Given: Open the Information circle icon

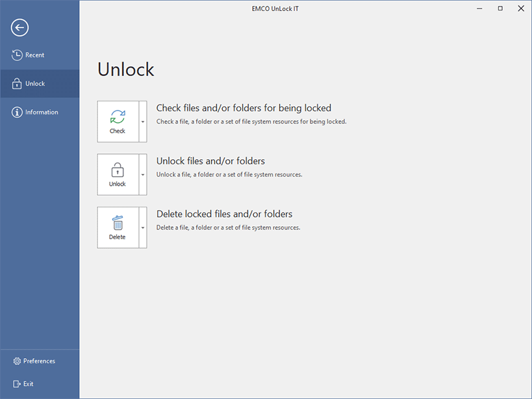Looking at the screenshot, I should [x=18, y=112].
